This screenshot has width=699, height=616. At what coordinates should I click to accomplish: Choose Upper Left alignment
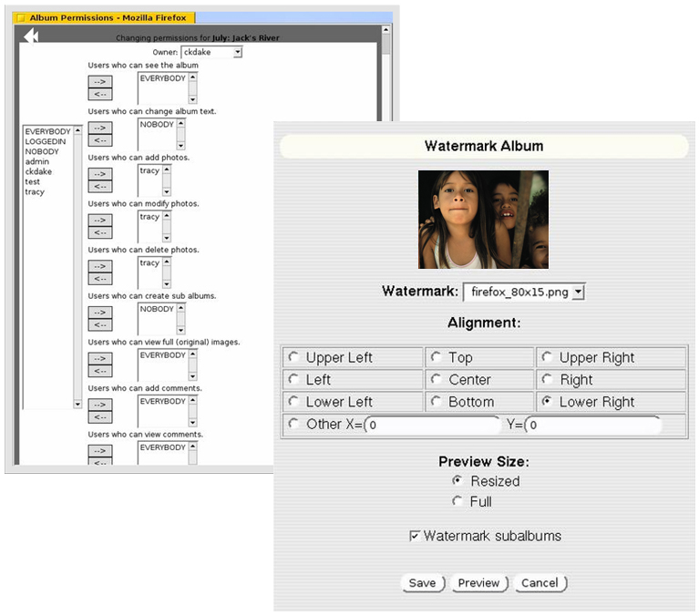tap(293, 357)
